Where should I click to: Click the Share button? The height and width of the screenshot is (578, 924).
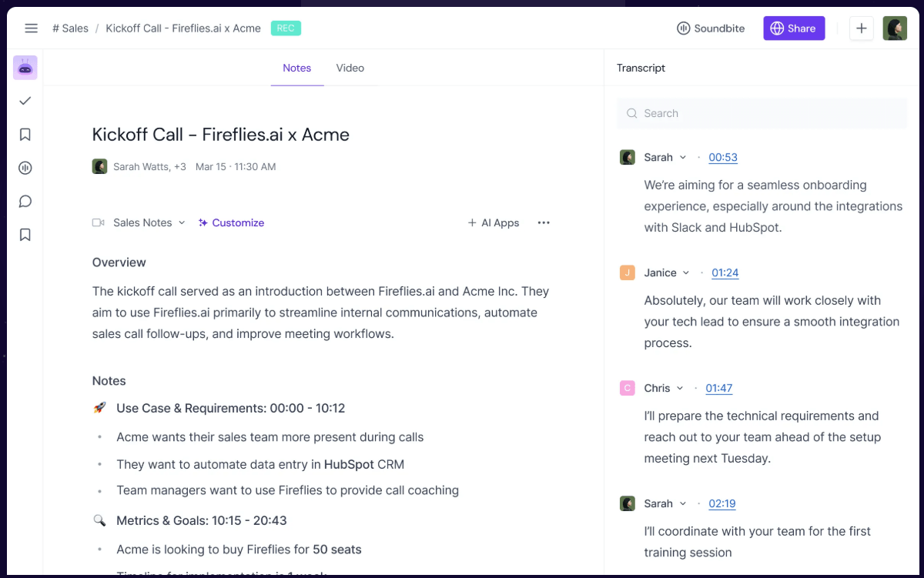pos(794,28)
